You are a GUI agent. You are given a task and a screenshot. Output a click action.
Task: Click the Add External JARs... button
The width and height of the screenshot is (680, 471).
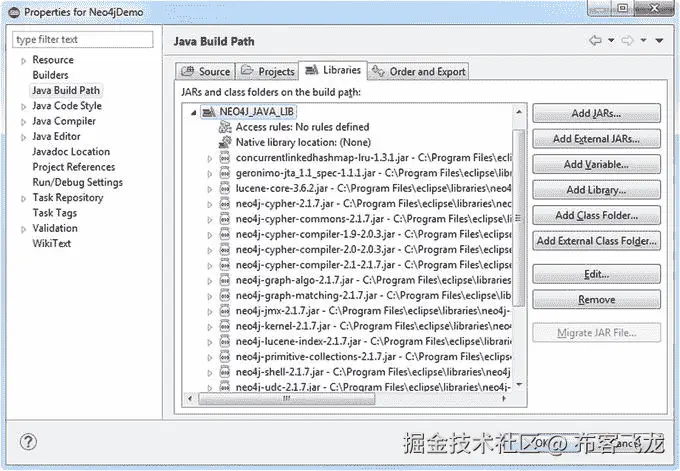pyautogui.click(x=596, y=139)
